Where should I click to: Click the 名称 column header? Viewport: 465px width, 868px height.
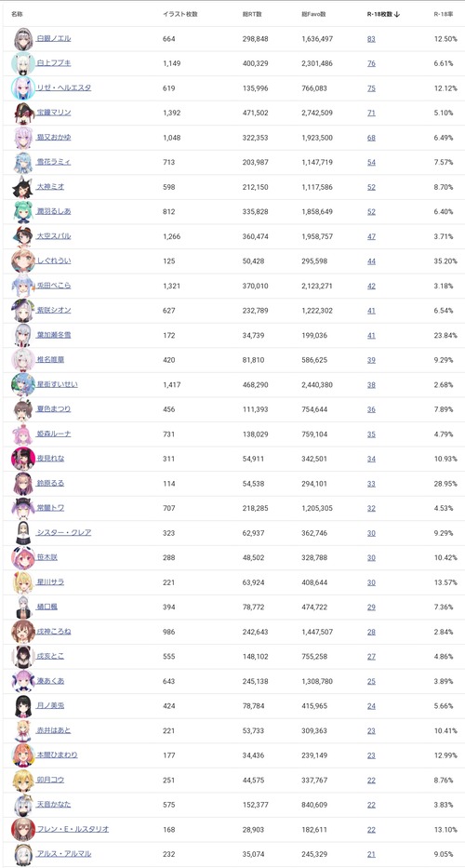coord(17,14)
